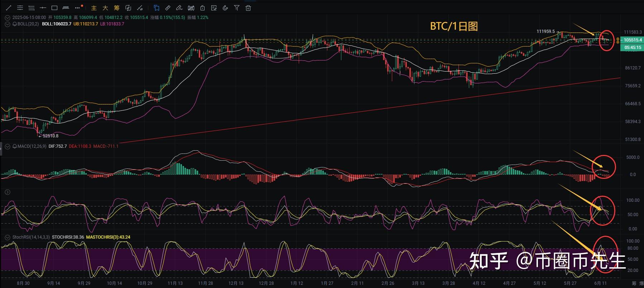Collapse the MACD(12,26,9) indicator legend

pos(8,146)
